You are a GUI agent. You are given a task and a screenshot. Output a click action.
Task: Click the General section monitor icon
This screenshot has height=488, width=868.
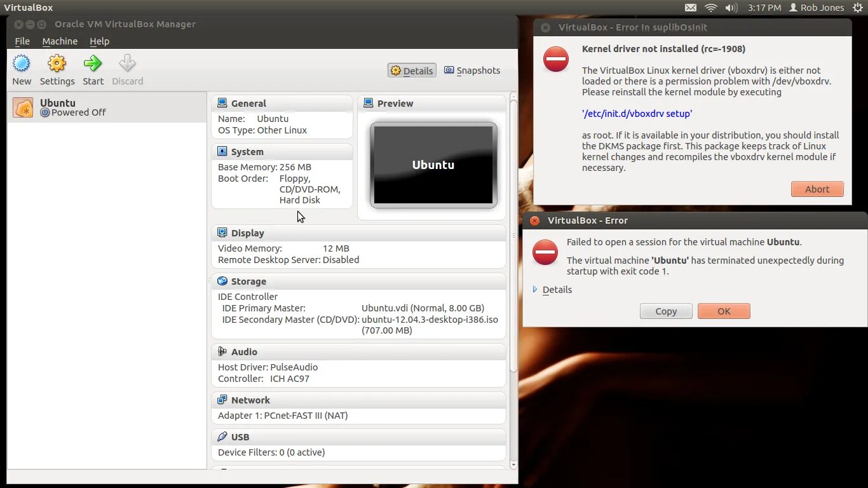coord(222,103)
